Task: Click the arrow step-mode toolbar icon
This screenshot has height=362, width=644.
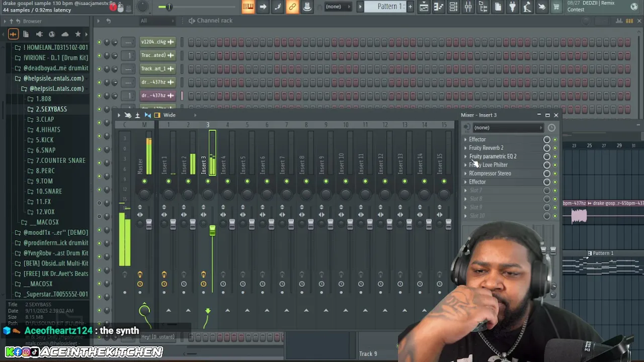Action: point(263,7)
